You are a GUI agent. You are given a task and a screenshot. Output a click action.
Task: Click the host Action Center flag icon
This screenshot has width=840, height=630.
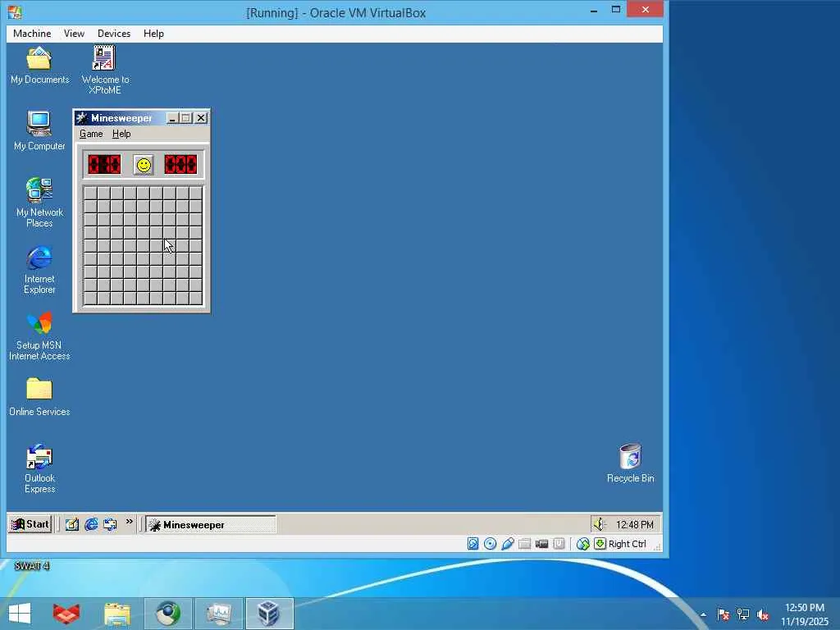click(724, 614)
